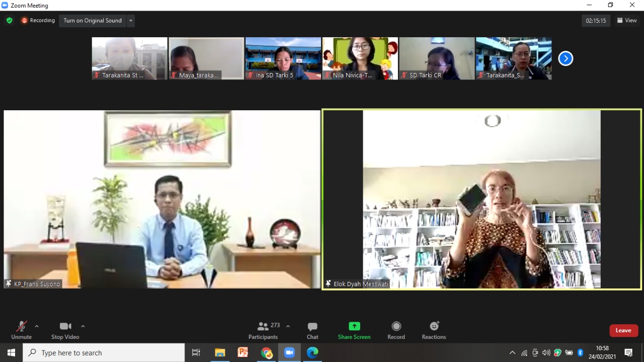Viewport: 644px width, 362px height.
Task: Click the green encryption shield icon
Action: [10, 21]
